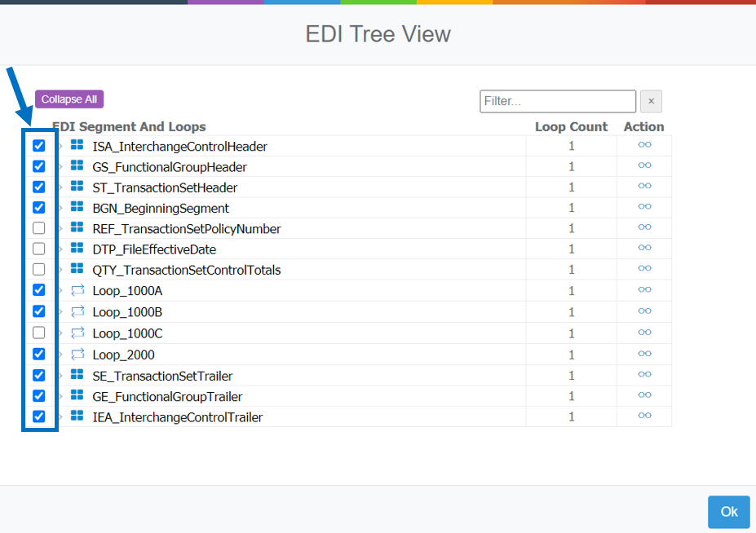Open the infinity action for ISA_InterchangeControlHeader
Viewport: 756px width, 533px height.
pos(644,145)
